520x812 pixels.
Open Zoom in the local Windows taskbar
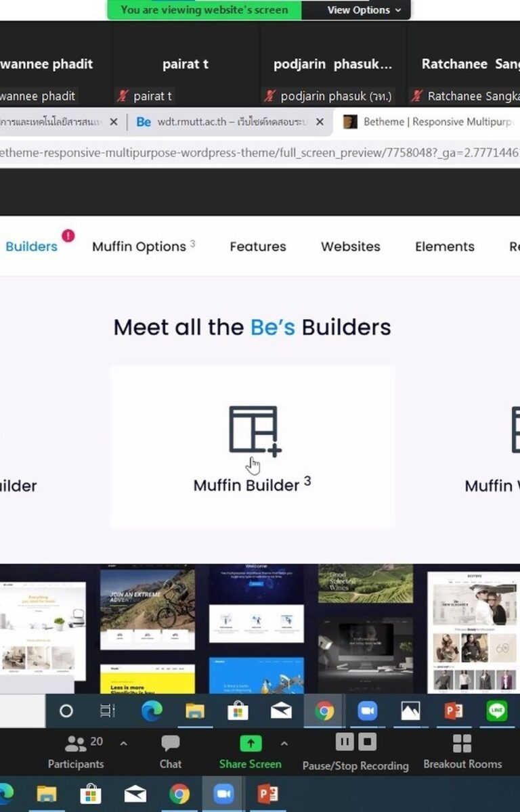pyautogui.click(x=223, y=794)
